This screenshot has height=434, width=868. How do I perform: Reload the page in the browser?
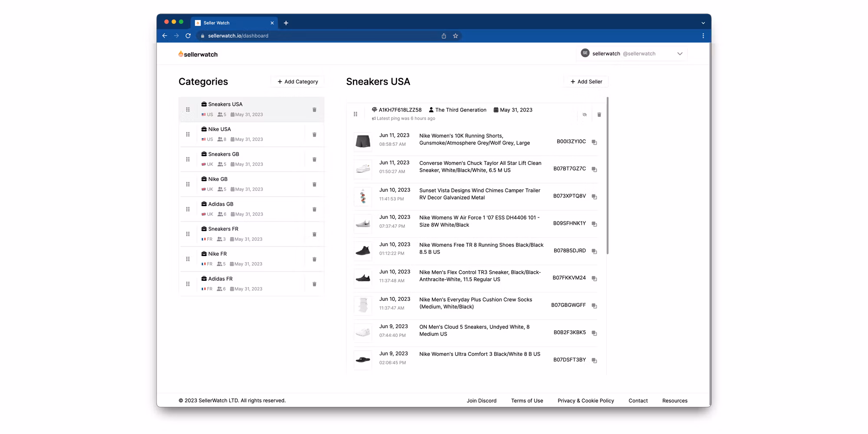(x=188, y=36)
